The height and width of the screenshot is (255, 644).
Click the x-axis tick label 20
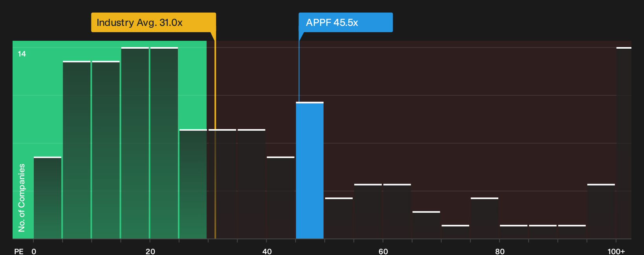[150, 251]
